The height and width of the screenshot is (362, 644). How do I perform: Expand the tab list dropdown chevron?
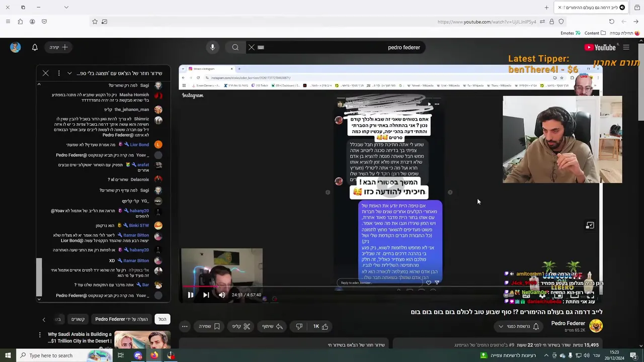point(66,8)
